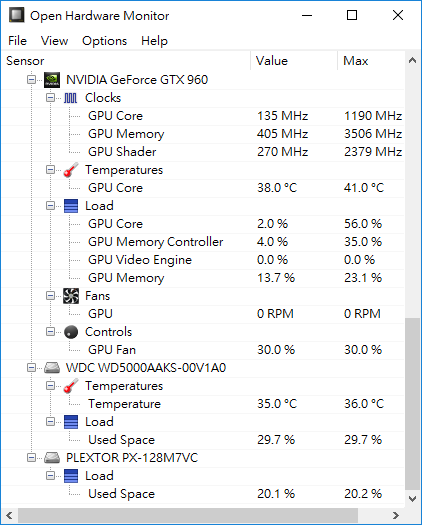Click the Clocks waveform icon
This screenshot has width=422, height=525.
click(70, 98)
